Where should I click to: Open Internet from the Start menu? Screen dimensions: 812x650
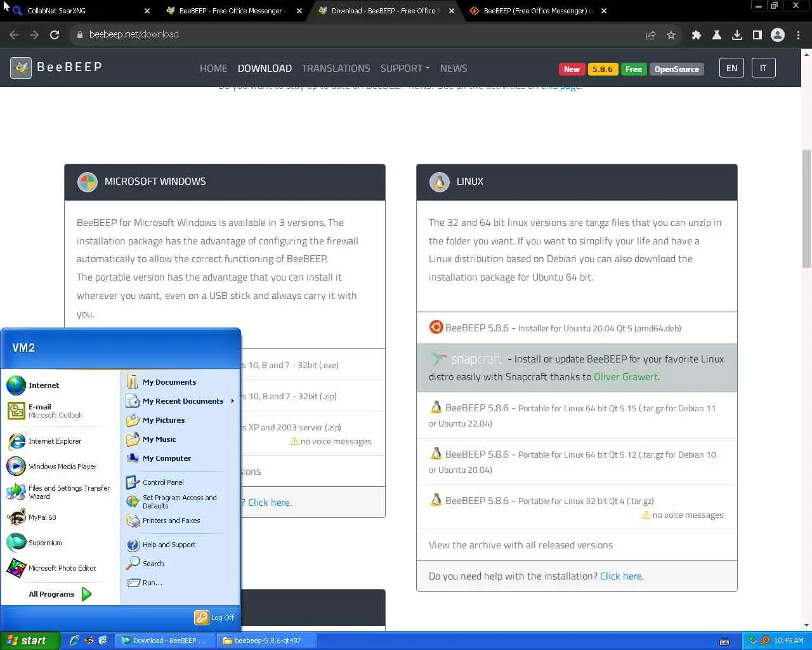[x=61, y=385]
